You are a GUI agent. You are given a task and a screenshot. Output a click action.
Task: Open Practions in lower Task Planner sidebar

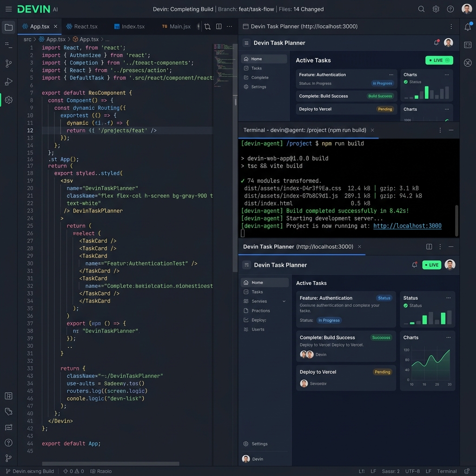pyautogui.click(x=264, y=311)
